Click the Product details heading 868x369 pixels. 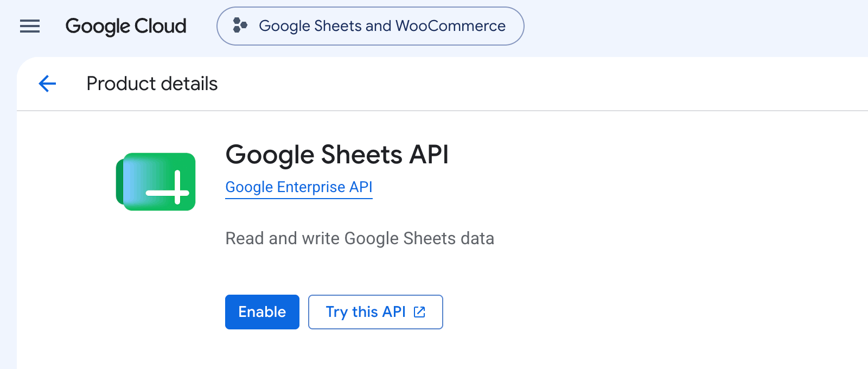(152, 84)
